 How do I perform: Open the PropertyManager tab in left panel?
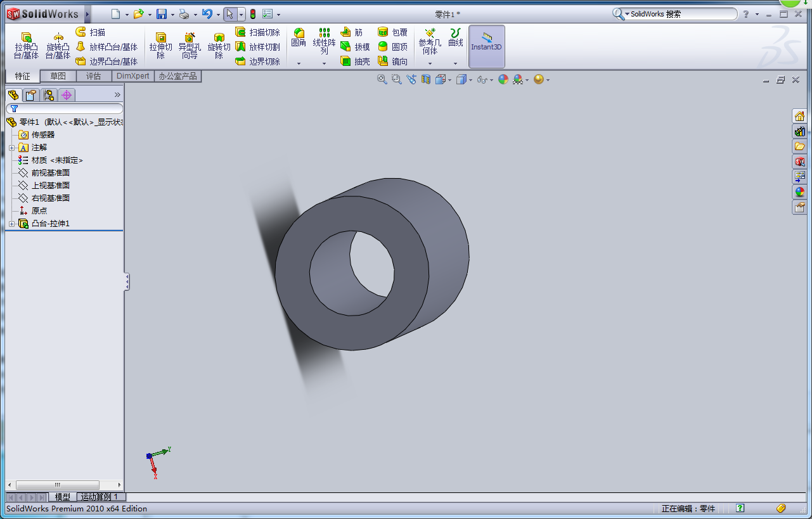(x=31, y=95)
